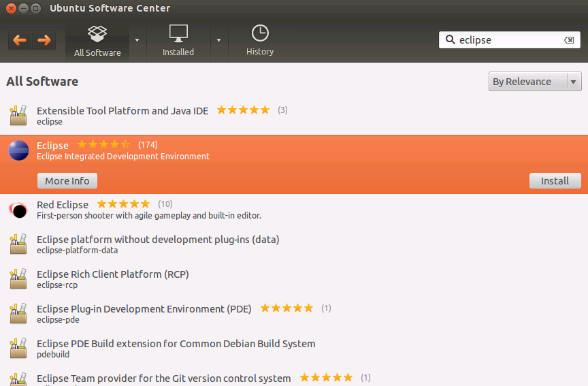Select Eclipse Rich Client Platform (RCP)

click(x=294, y=278)
